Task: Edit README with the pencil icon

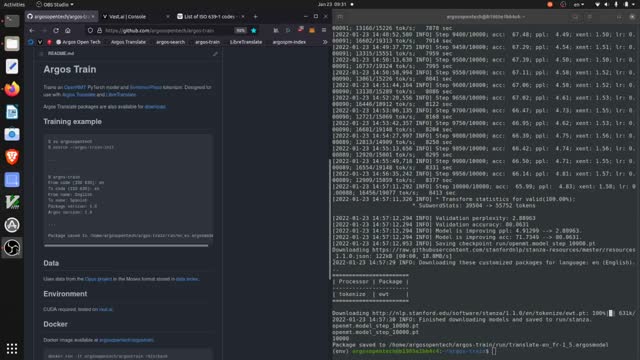Action: pyautogui.click(x=215, y=53)
